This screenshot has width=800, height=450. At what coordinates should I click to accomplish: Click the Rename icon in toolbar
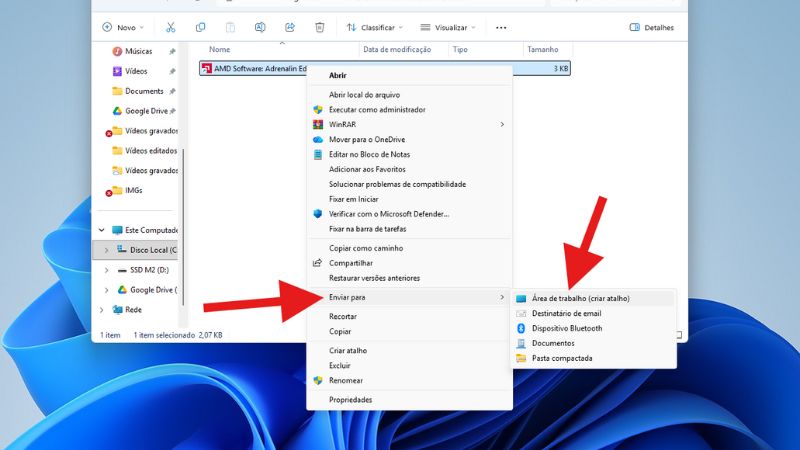coord(260,27)
